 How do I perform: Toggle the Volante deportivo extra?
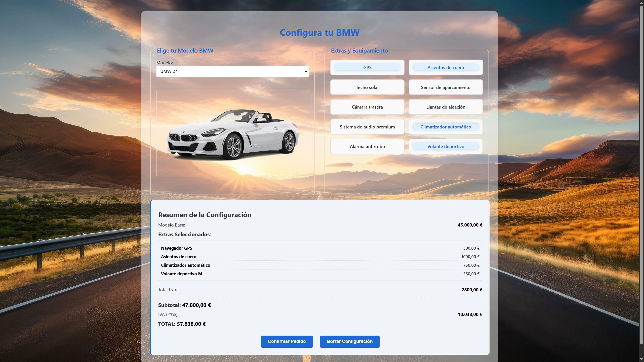pos(446,146)
